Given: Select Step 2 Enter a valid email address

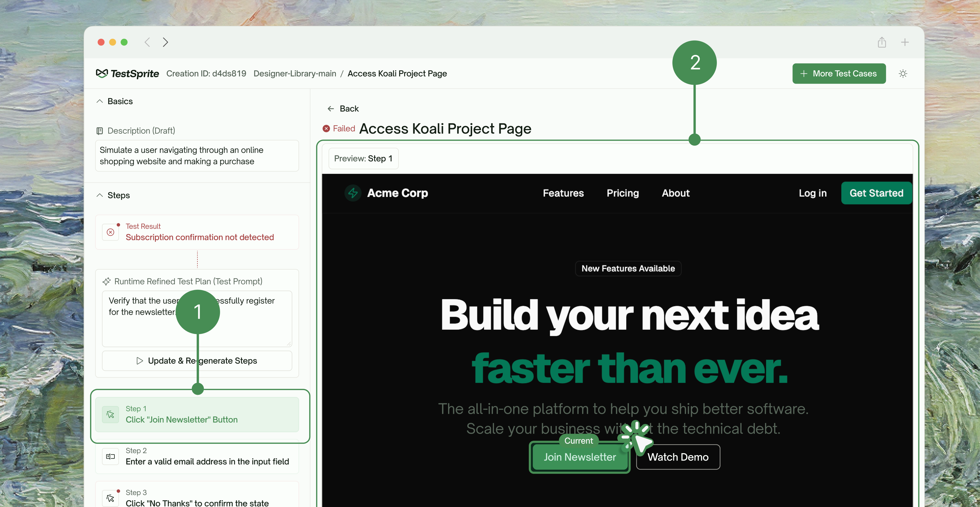Looking at the screenshot, I should coord(197,456).
